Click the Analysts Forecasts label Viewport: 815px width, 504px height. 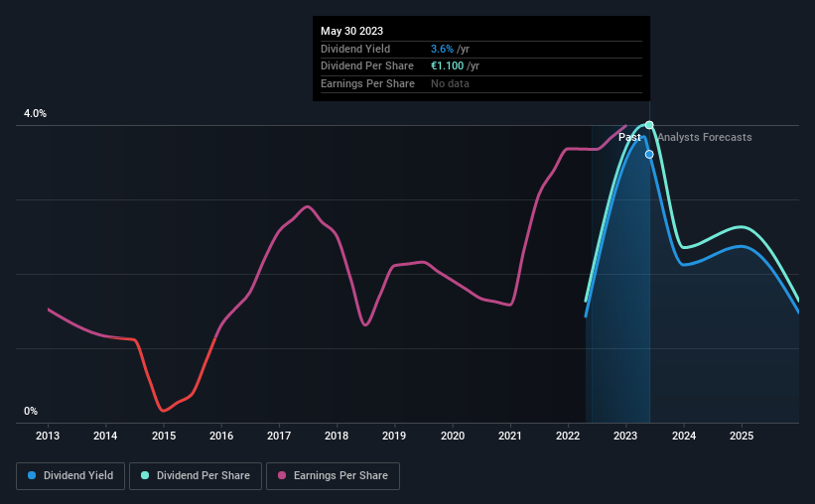point(705,137)
